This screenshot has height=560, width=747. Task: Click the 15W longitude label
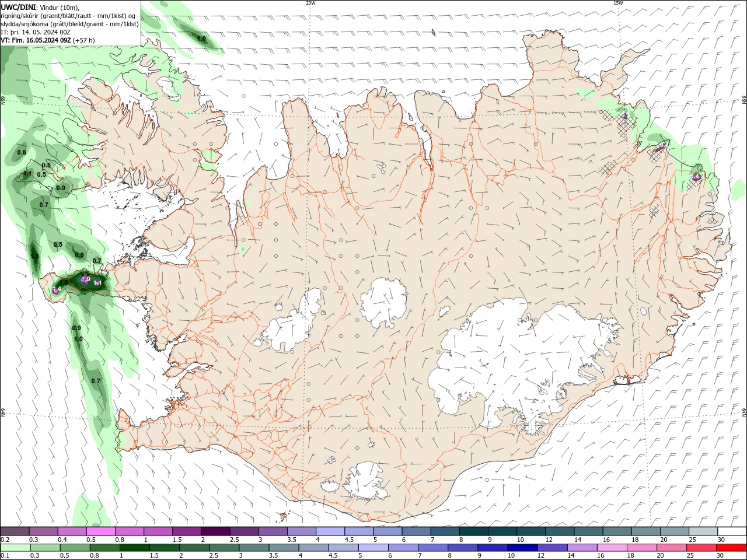point(618,3)
